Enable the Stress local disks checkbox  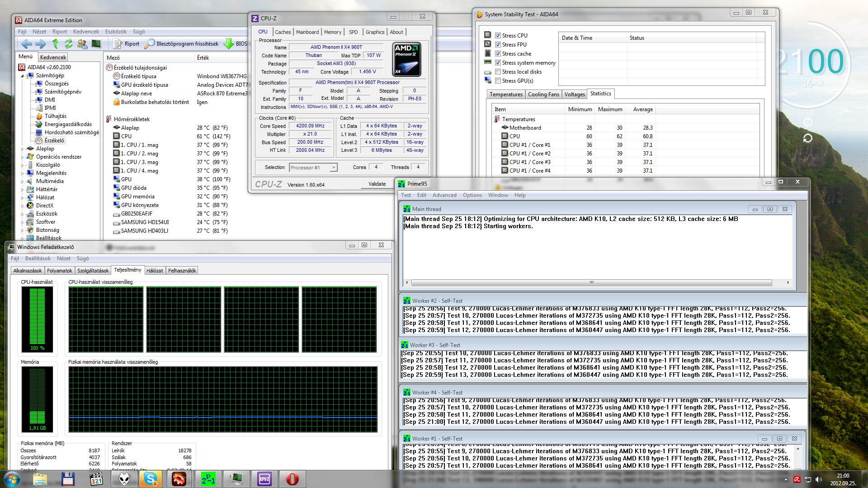click(498, 72)
